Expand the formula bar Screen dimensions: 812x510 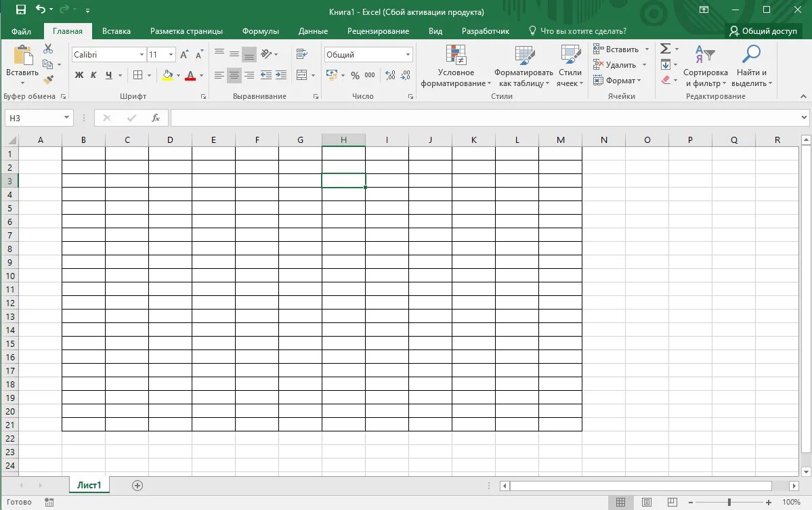tap(804, 118)
